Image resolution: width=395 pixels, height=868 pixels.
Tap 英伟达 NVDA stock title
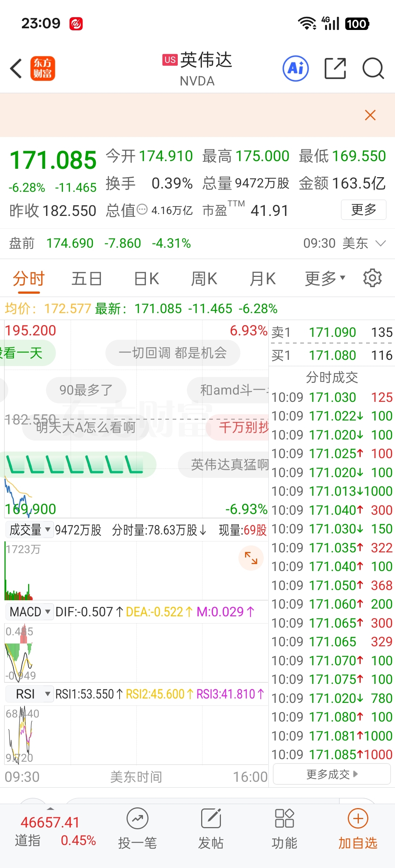tap(197, 69)
